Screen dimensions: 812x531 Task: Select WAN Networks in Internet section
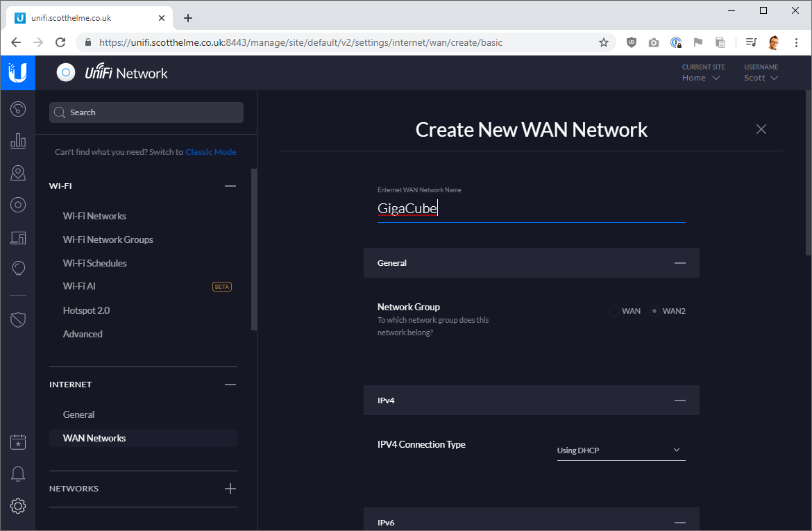click(94, 438)
